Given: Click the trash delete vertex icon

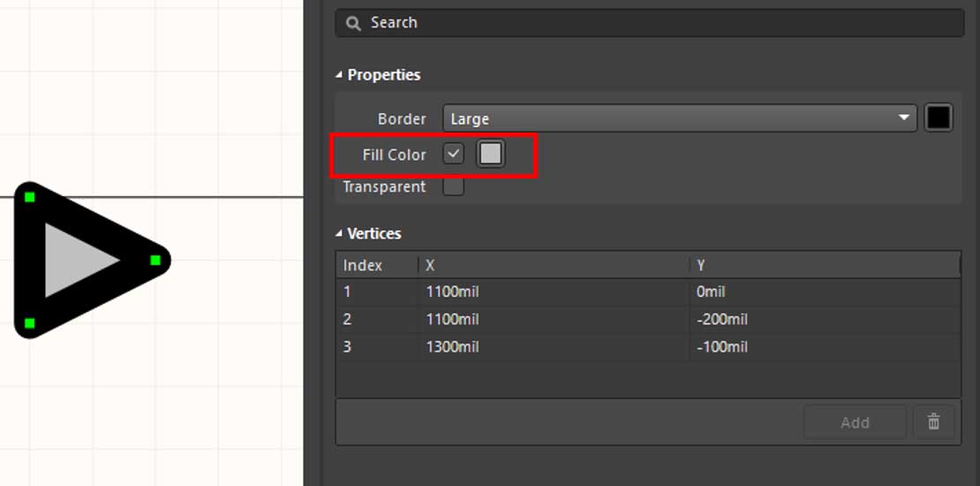Looking at the screenshot, I should coord(933,422).
